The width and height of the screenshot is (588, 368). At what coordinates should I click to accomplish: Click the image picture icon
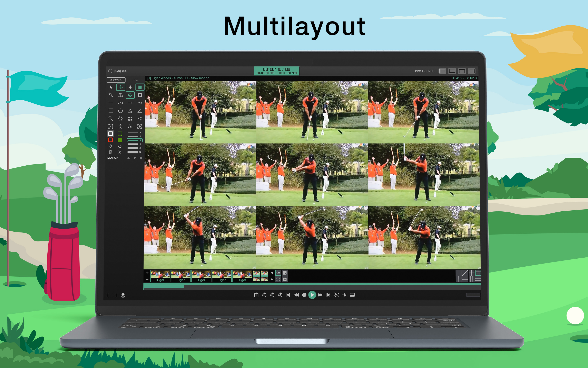coord(285,273)
